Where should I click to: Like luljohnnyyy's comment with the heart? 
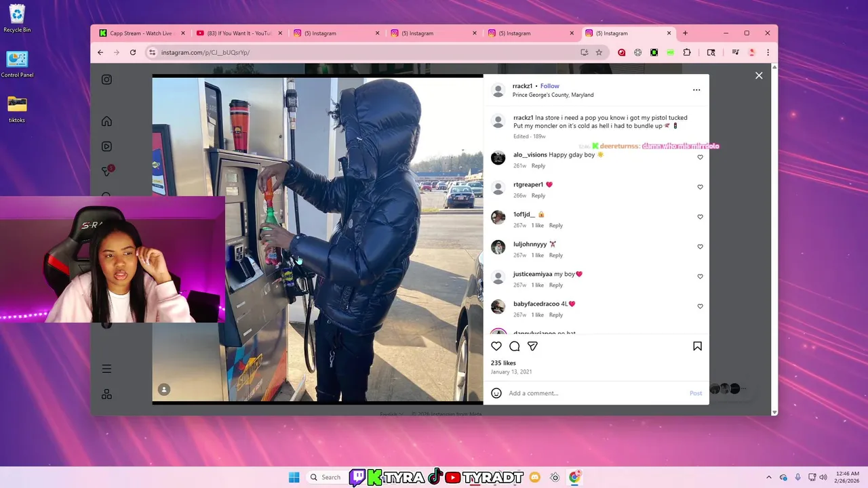(701, 247)
